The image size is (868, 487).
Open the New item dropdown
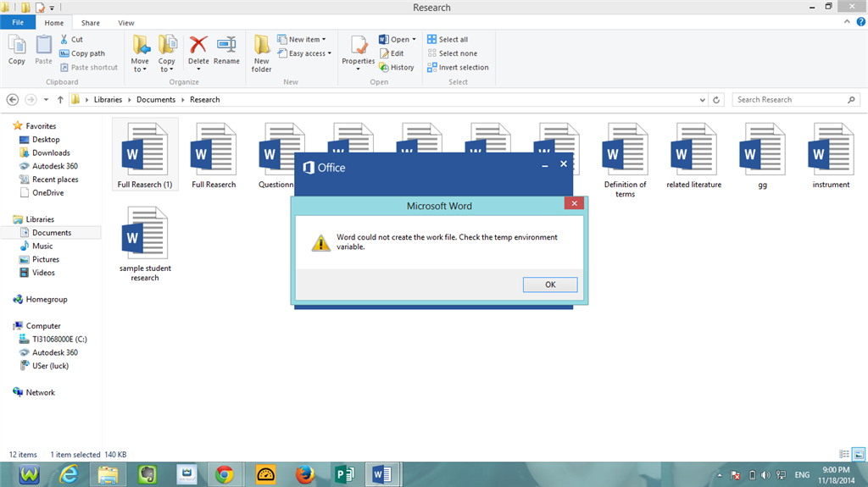(302, 39)
